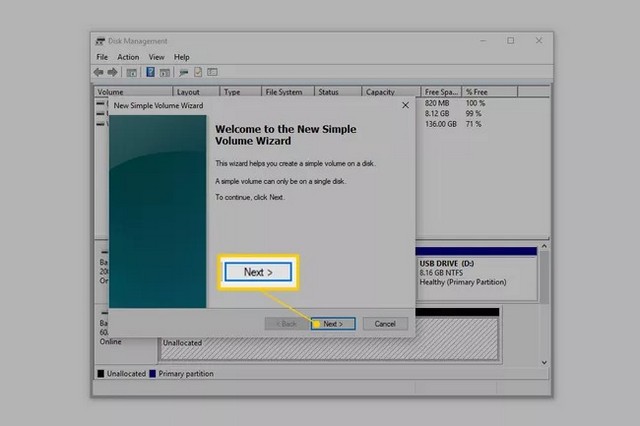This screenshot has width=640, height=426.
Task: Open the File menu
Action: 103,57
